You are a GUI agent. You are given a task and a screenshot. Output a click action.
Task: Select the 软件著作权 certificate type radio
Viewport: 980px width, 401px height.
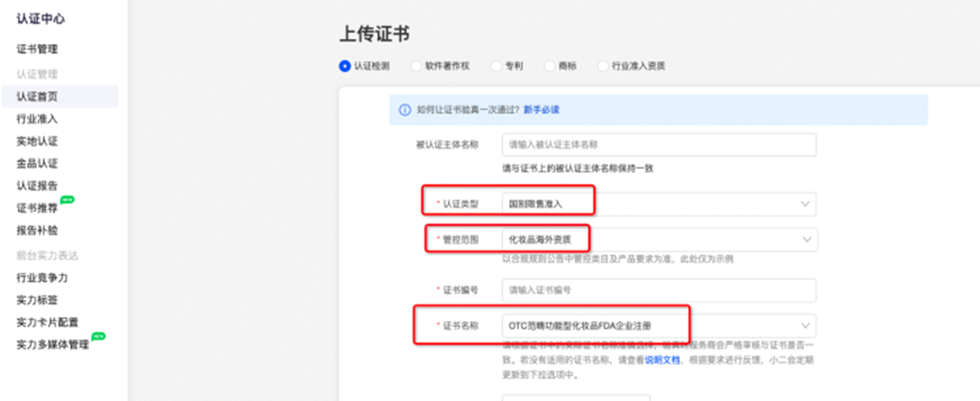(x=415, y=66)
